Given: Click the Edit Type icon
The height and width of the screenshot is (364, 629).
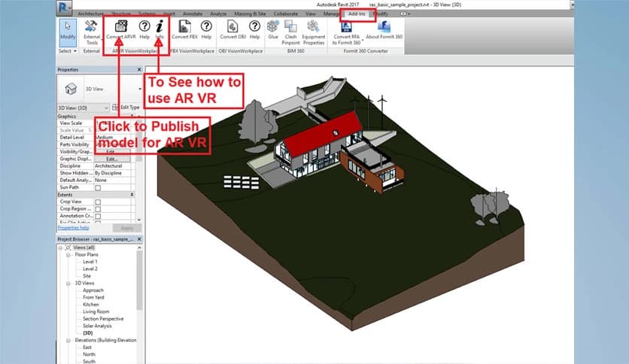Looking at the screenshot, I should click(x=116, y=108).
